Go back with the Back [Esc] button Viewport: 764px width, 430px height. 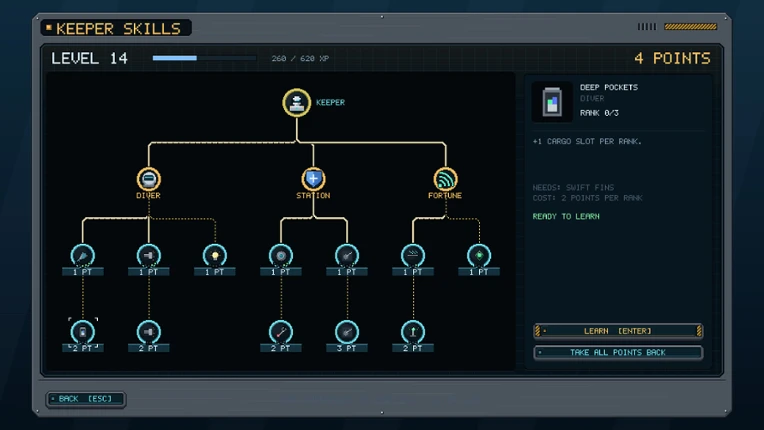pos(86,399)
